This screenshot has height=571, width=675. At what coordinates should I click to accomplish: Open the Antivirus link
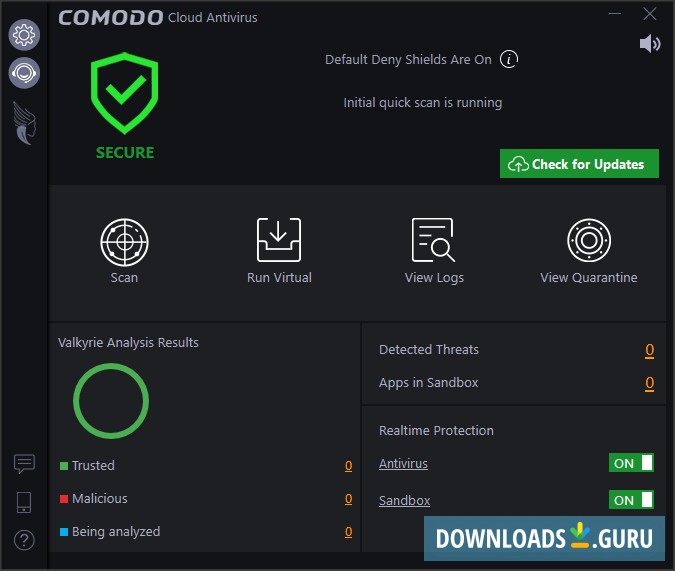403,464
